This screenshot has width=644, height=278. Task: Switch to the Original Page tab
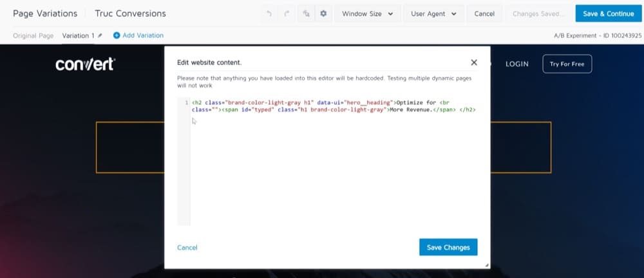click(x=33, y=35)
